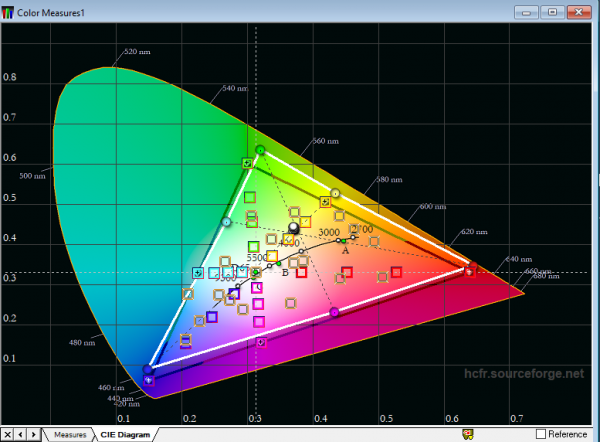Select the CIE Diagram tab
600x442 pixels.
(125, 434)
